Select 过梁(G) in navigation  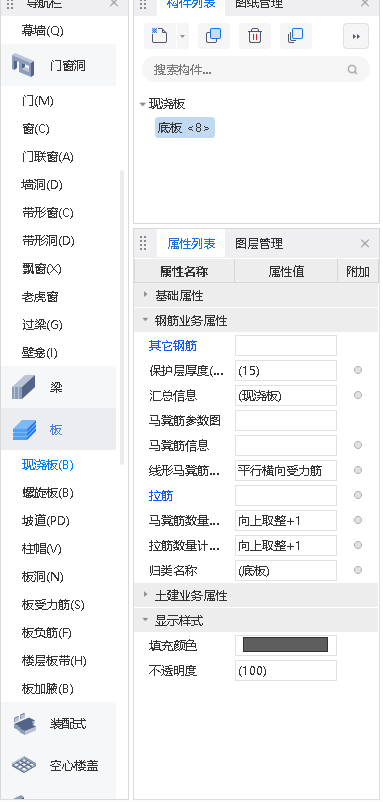click(x=42, y=325)
